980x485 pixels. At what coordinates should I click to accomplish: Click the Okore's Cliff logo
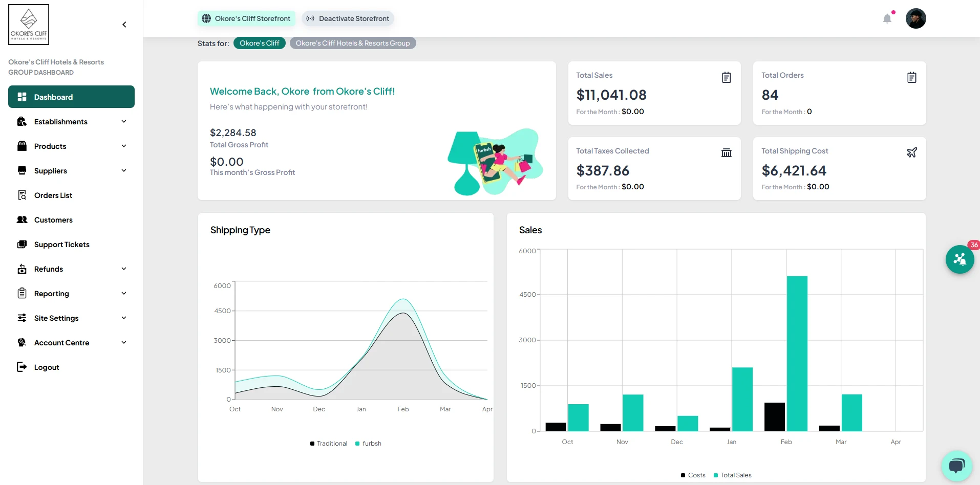[29, 25]
